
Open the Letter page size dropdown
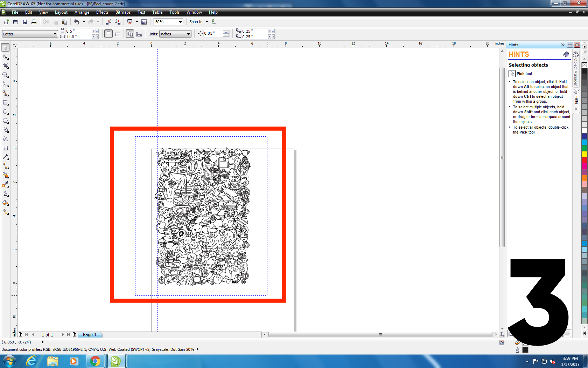(55, 34)
